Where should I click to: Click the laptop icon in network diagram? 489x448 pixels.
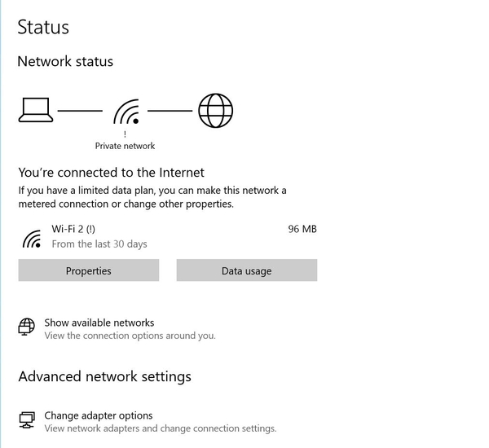coord(35,110)
